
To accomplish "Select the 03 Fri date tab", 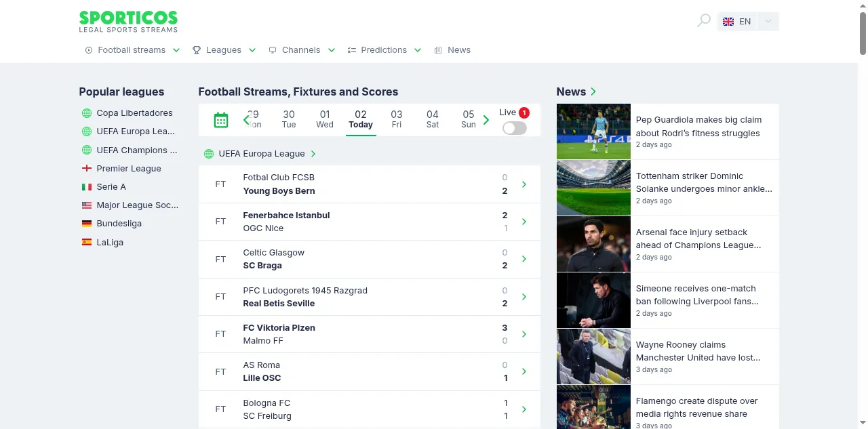I will pos(397,119).
